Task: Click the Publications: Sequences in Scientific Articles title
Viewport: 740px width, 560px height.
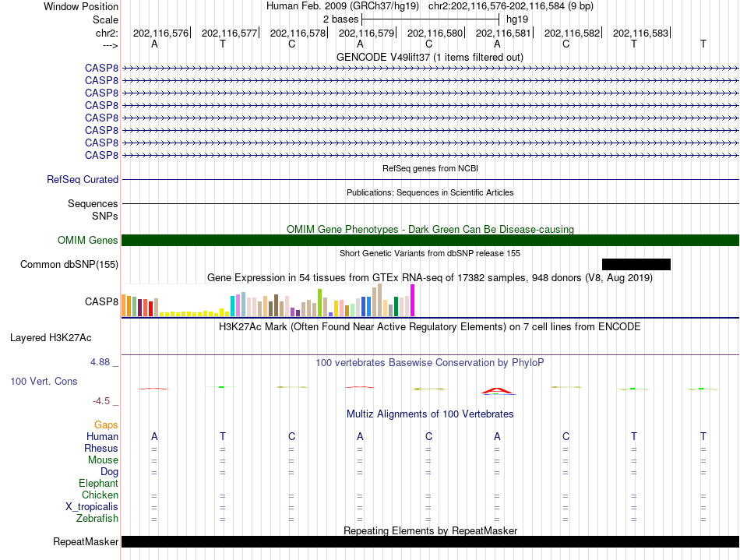Action: pyautogui.click(x=430, y=192)
